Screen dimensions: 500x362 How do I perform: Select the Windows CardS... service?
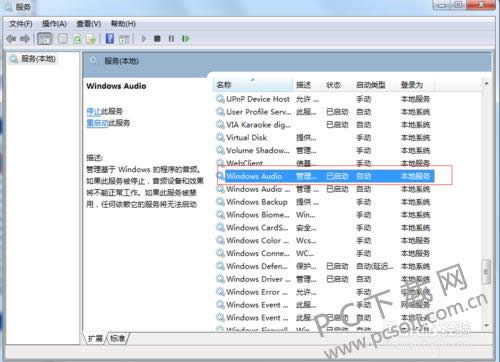click(257, 228)
